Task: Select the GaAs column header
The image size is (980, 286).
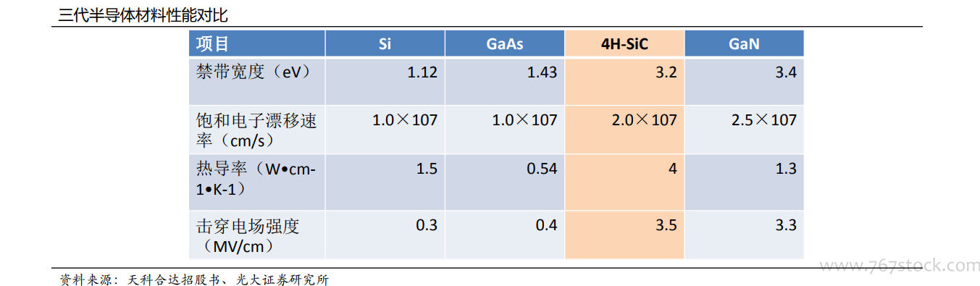Action: click(505, 44)
